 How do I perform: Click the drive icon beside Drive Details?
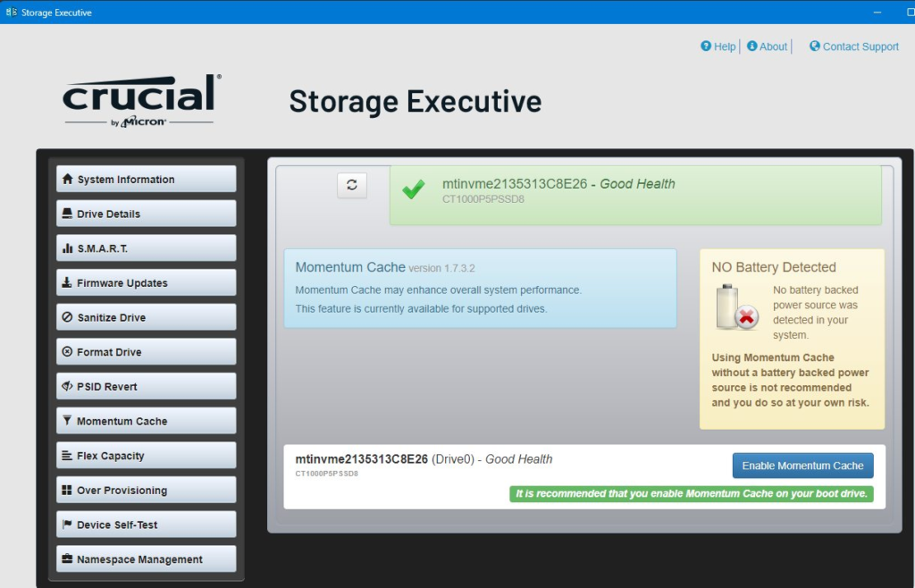tap(67, 214)
